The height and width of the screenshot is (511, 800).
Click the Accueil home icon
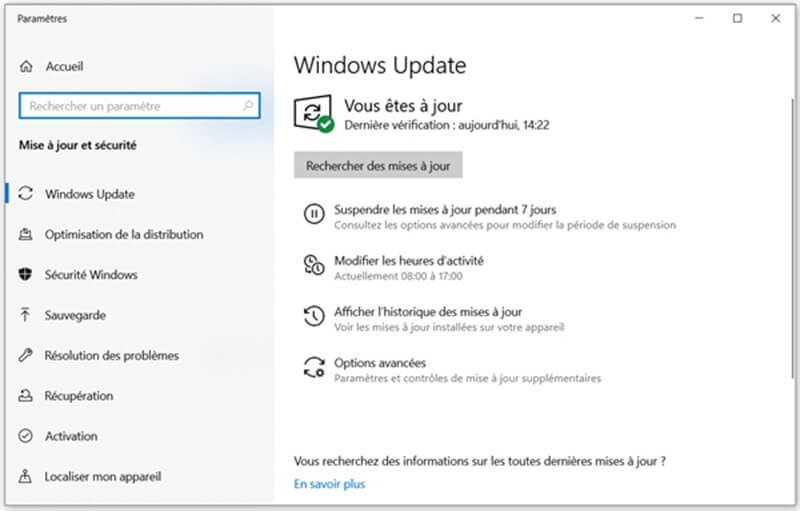pos(26,66)
